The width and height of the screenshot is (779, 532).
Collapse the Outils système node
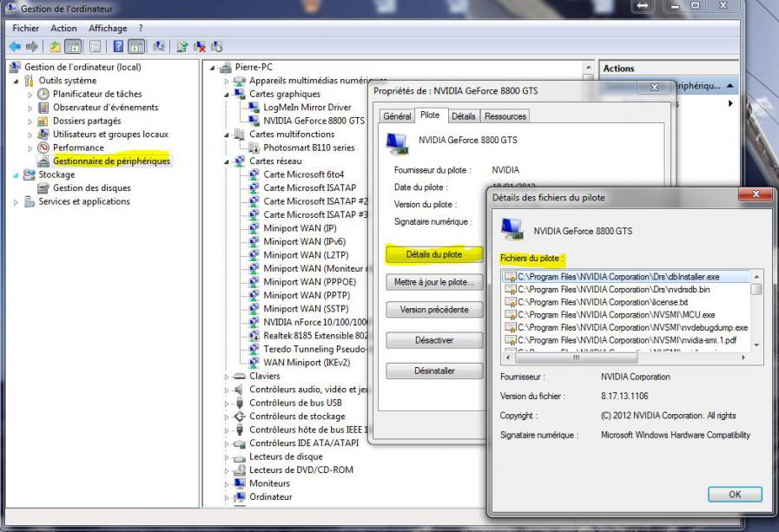[x=16, y=81]
